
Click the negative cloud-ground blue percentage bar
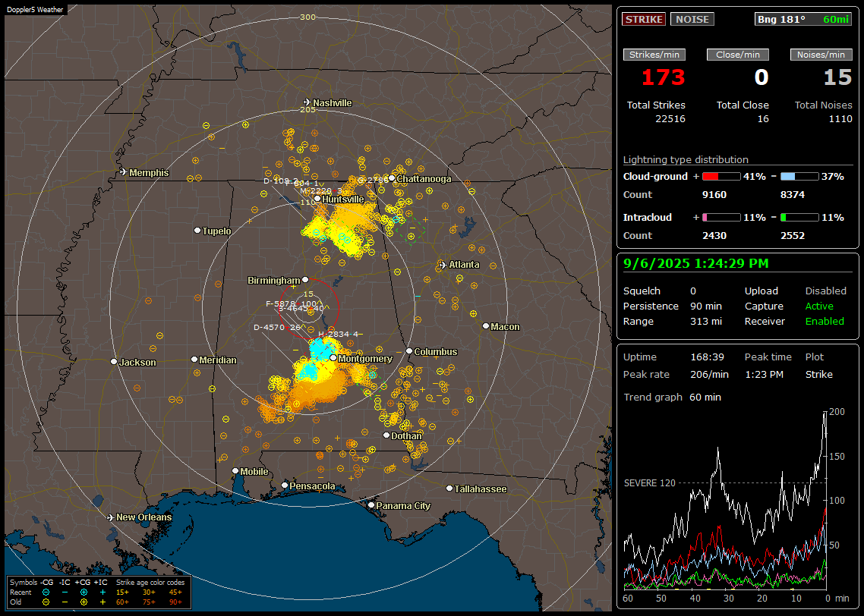pyautogui.click(x=799, y=177)
